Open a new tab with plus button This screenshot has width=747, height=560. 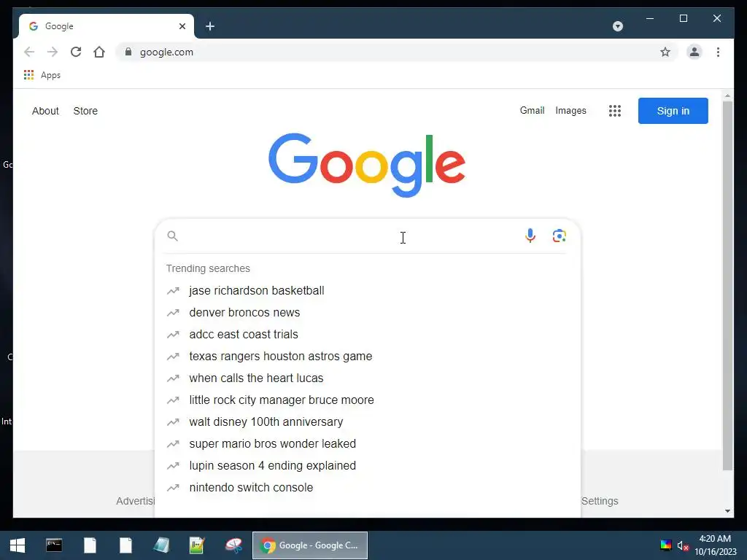(x=210, y=26)
